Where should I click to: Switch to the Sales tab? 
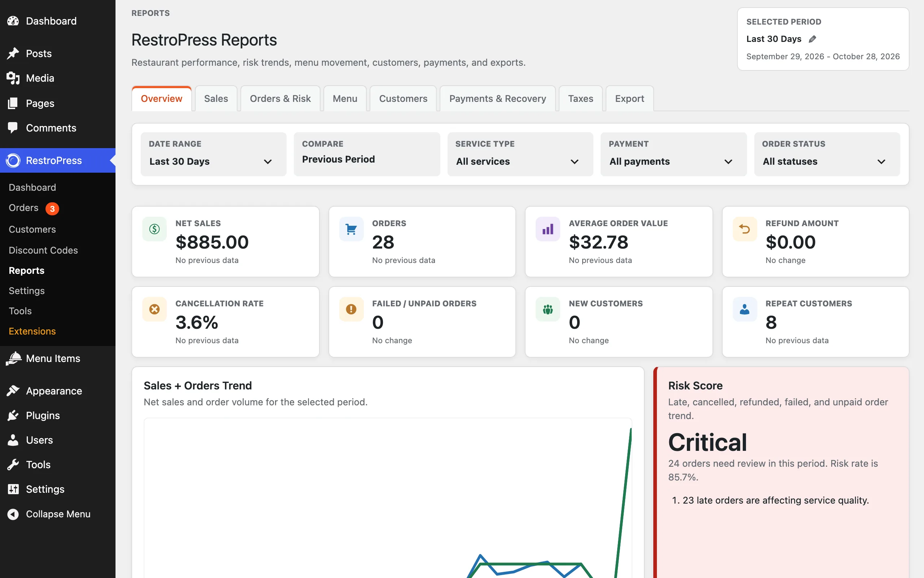click(x=216, y=99)
